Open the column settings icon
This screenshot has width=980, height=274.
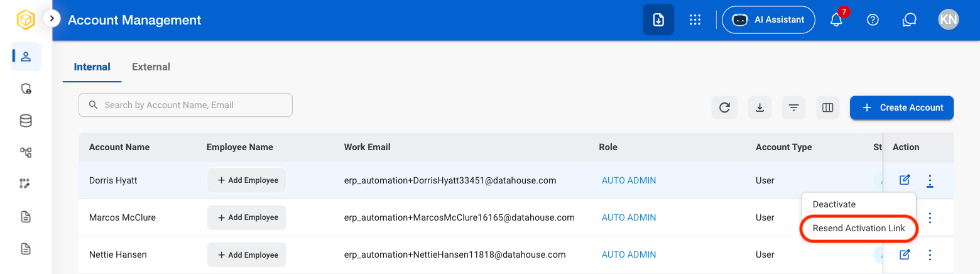(x=827, y=107)
